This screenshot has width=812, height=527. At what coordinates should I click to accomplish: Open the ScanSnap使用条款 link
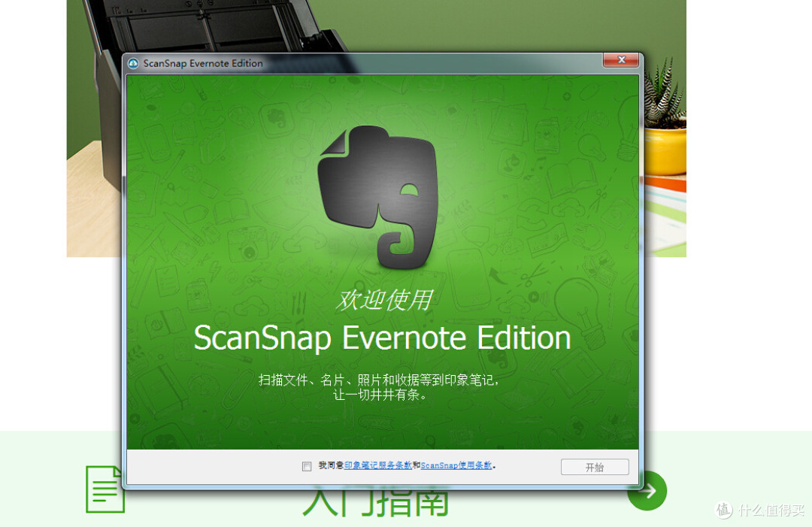point(456,465)
